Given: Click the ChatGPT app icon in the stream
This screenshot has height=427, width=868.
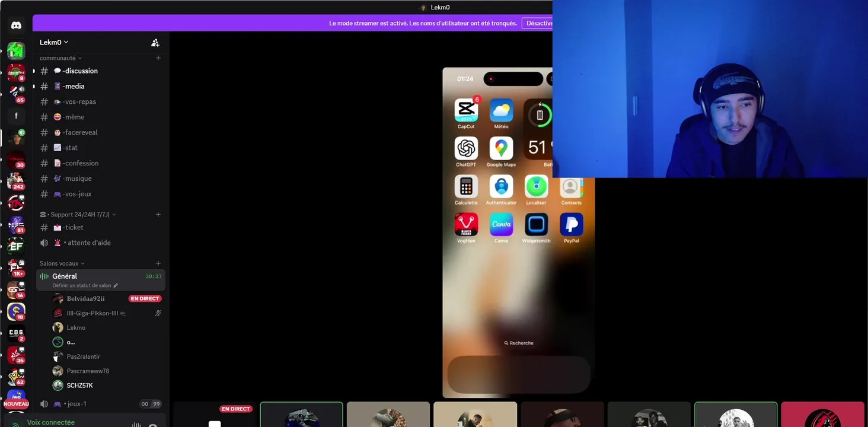Looking at the screenshot, I should [x=466, y=148].
